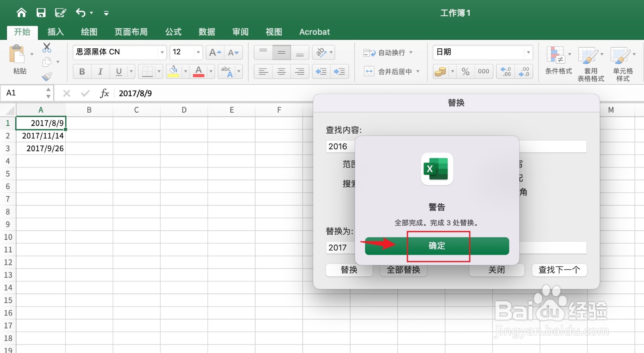Select the Format Painter brush
The image size is (644, 353).
(x=47, y=76)
